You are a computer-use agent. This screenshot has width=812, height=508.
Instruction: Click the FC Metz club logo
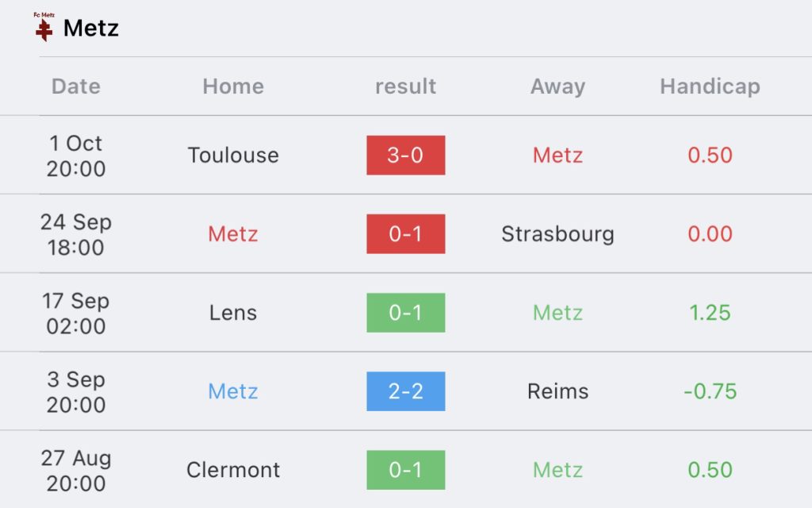click(44, 27)
